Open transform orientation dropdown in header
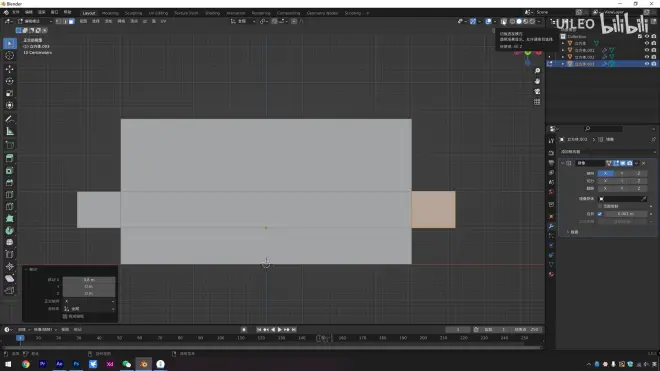This screenshot has width=660, height=371. click(243, 21)
